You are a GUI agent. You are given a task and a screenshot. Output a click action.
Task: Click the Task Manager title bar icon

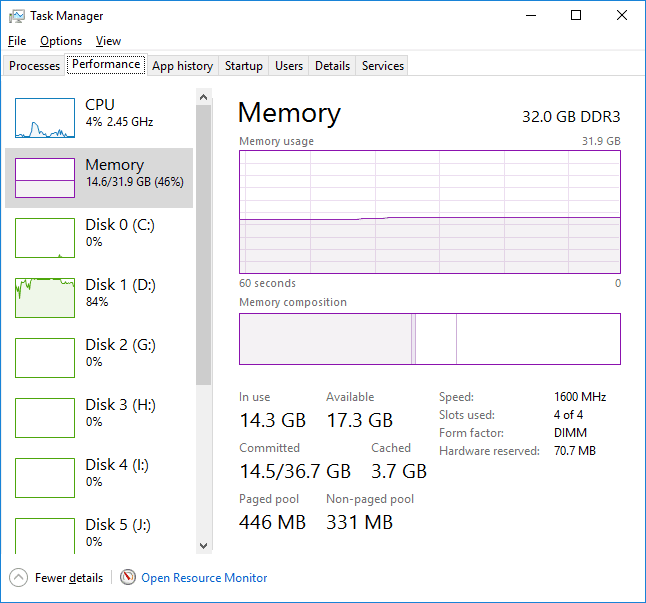click(x=17, y=16)
